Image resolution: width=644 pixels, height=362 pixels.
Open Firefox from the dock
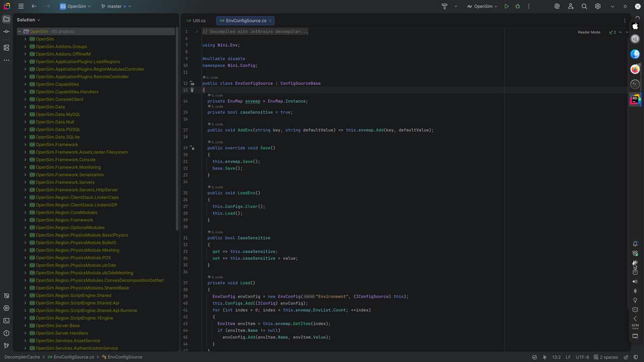coord(635,69)
